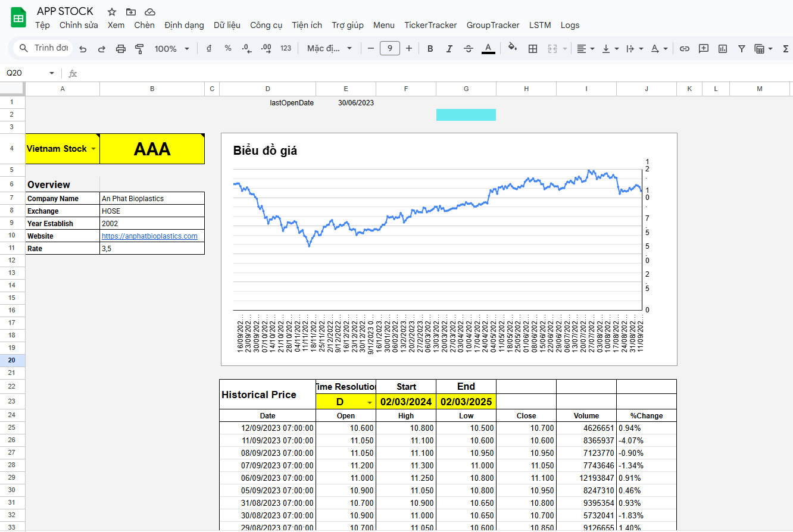This screenshot has width=793, height=532.
Task: Toggle italic formatting
Action: coord(449,49)
